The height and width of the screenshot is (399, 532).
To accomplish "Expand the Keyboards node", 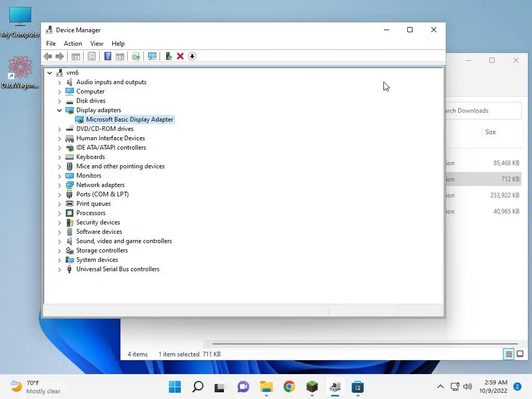I will pyautogui.click(x=59, y=157).
